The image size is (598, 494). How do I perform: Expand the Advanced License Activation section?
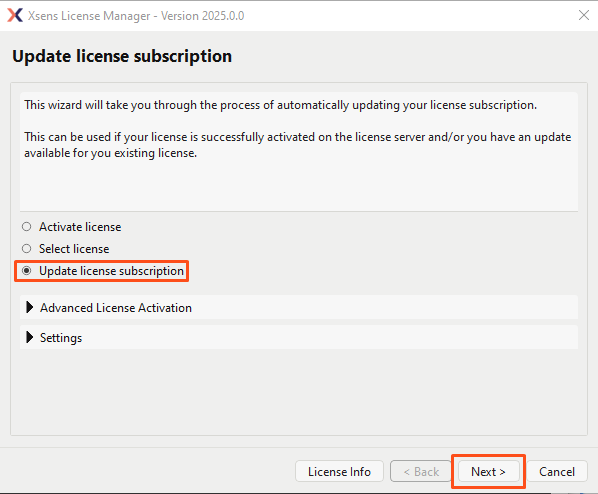point(299,307)
